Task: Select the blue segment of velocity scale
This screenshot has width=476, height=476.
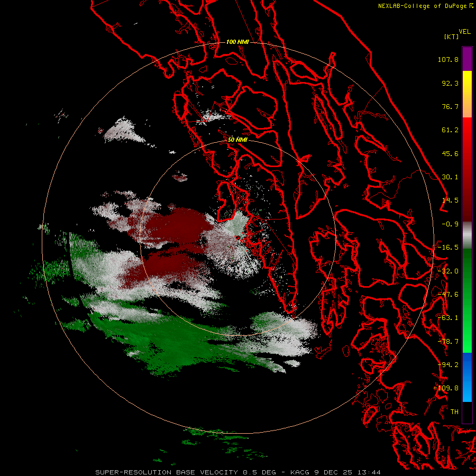Action: (467, 377)
